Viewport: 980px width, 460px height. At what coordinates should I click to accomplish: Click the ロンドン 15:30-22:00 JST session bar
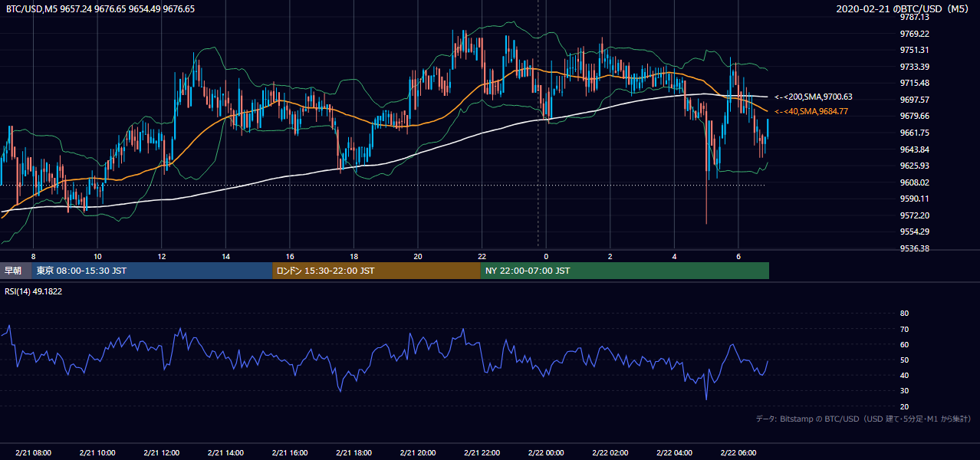377,271
